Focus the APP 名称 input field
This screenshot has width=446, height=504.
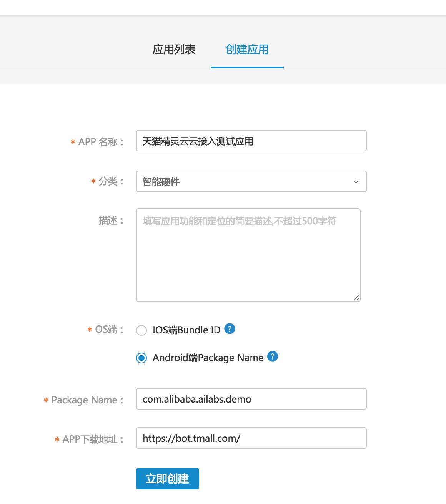tap(251, 141)
